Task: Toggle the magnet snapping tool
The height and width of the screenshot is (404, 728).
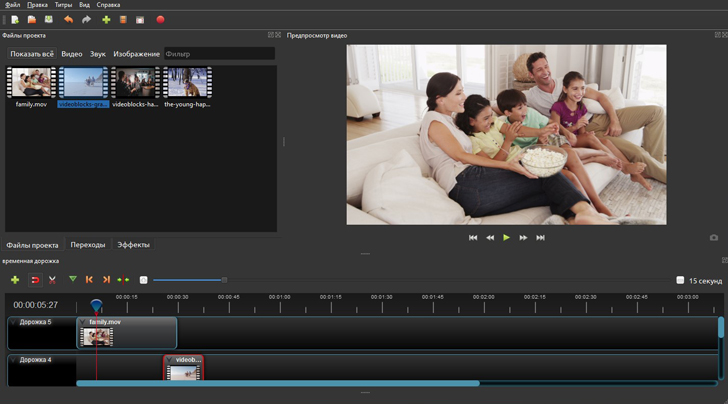Action: (34, 280)
